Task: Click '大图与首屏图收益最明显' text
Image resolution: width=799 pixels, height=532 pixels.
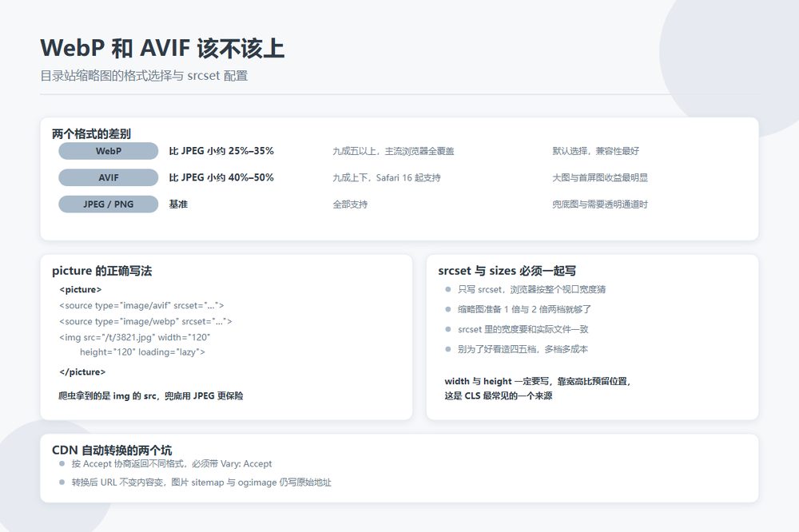Action: [600, 177]
